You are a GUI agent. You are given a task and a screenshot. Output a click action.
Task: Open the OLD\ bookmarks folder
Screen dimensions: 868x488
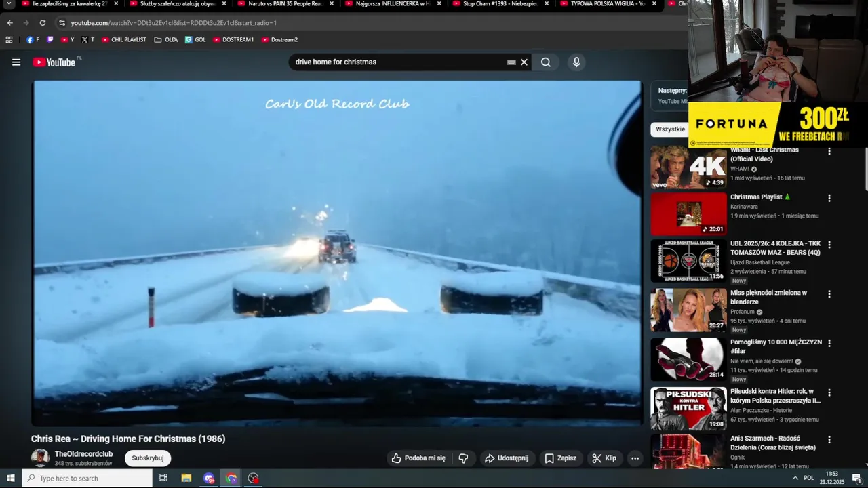point(166,40)
